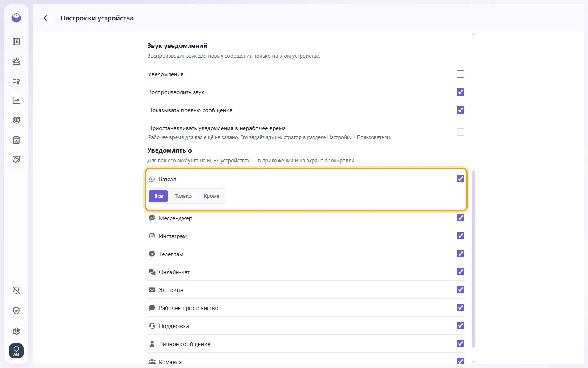Uncheck the Инстаграм checkbox
The height and width of the screenshot is (368, 588).
click(x=461, y=236)
